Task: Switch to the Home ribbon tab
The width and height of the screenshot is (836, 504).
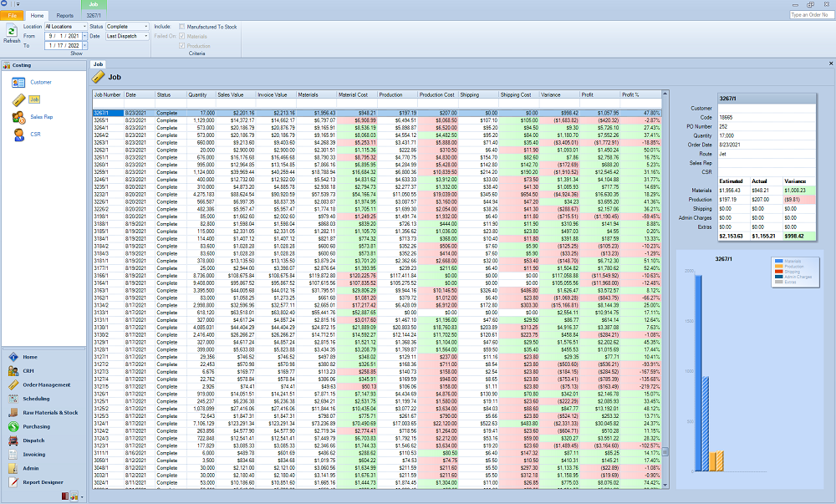Action: click(x=37, y=15)
